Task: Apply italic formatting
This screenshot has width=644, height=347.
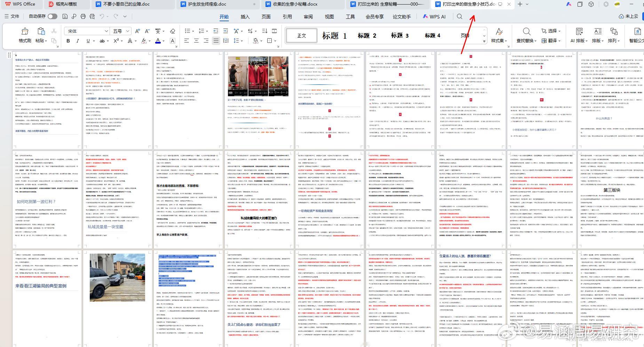Action: 78,41
